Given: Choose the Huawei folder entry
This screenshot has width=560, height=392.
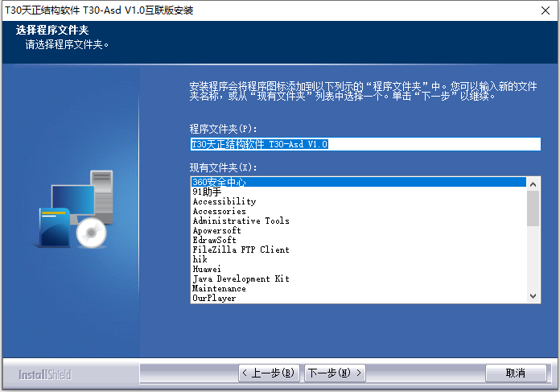Looking at the screenshot, I should (x=359, y=269).
